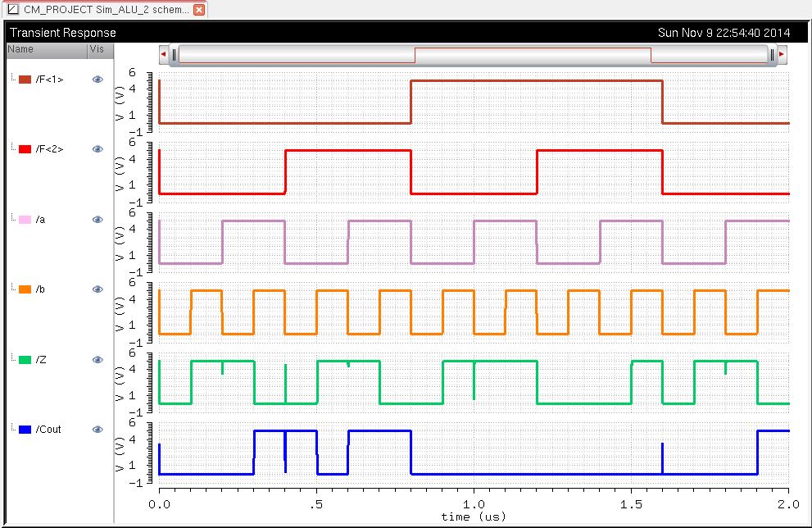This screenshot has width=812, height=528.
Task: Select the /F<1> signal name
Action: coord(49,80)
